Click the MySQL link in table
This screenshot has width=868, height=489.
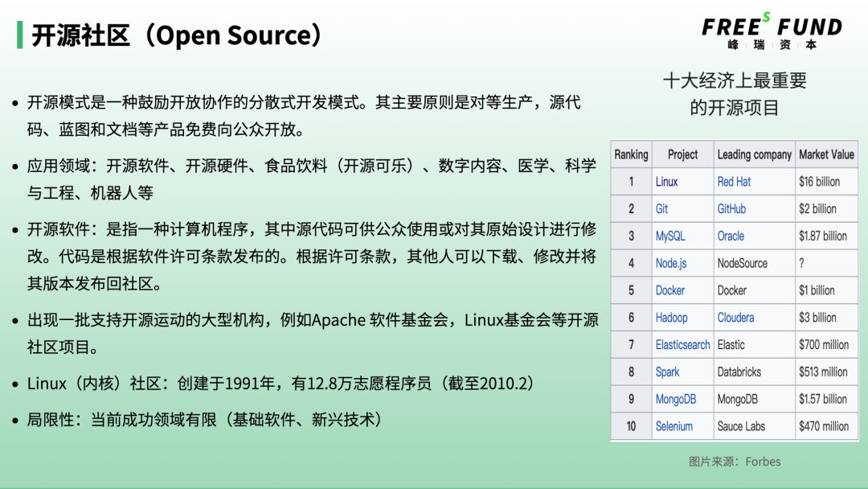click(x=670, y=236)
